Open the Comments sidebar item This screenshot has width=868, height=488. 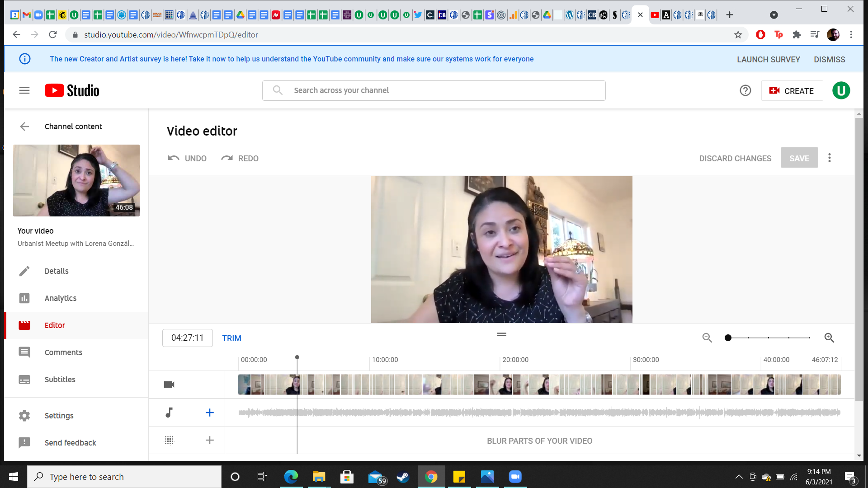coord(63,352)
